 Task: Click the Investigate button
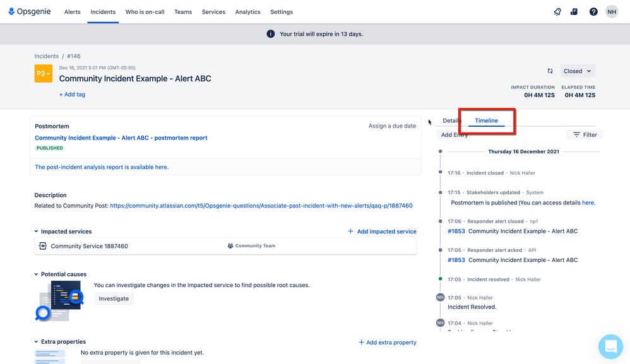[114, 298]
